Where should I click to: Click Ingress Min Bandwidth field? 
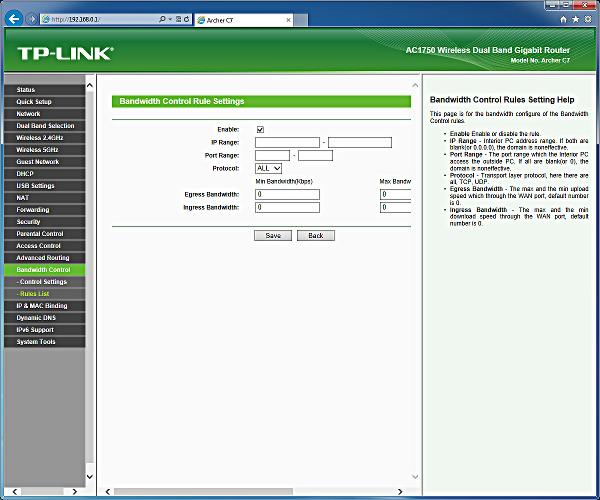[x=287, y=207]
